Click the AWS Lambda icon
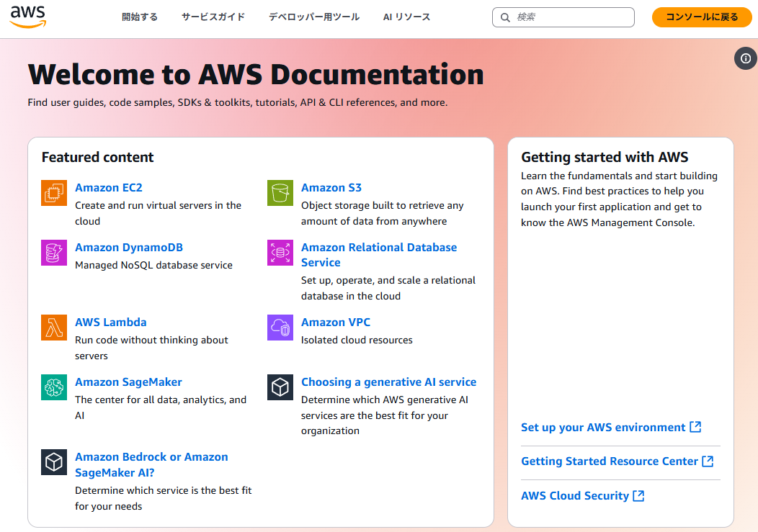The height and width of the screenshot is (532, 758). 54,328
